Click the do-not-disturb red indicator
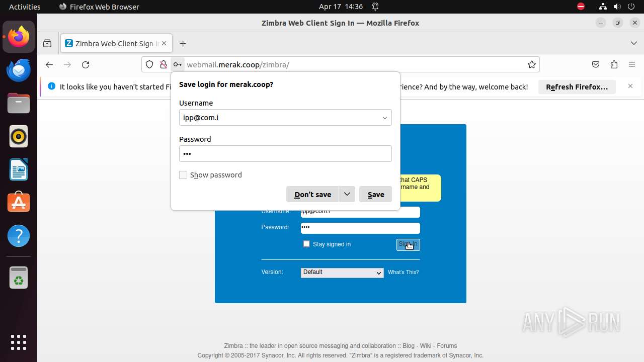The width and height of the screenshot is (644, 362). point(581,7)
